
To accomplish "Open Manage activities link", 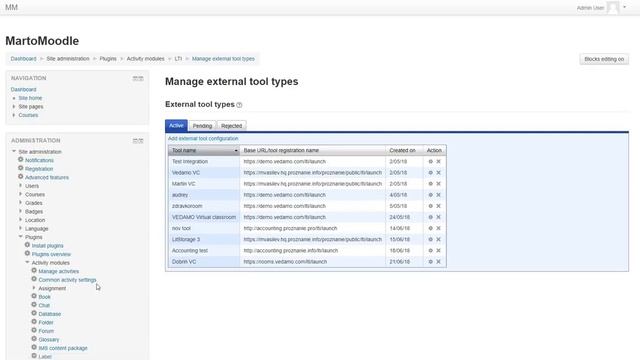I will tap(59, 271).
